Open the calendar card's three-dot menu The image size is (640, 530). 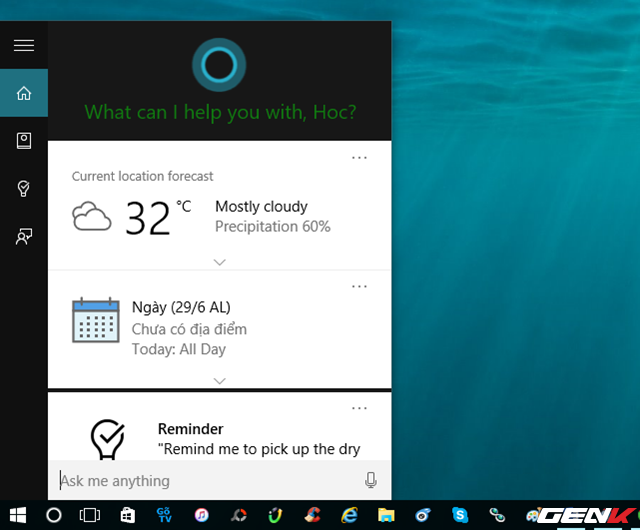click(359, 287)
